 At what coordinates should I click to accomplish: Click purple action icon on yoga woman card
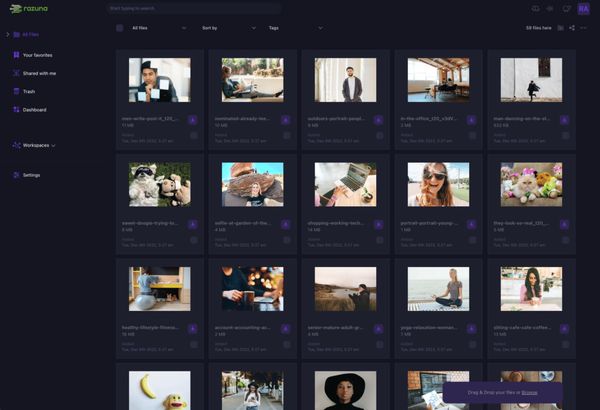click(471, 328)
